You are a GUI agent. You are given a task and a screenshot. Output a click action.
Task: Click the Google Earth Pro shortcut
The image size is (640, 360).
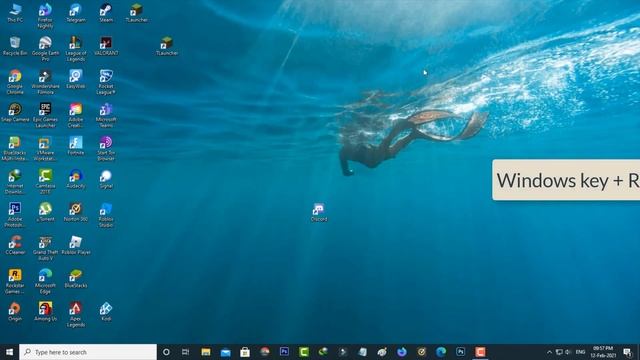click(x=45, y=49)
